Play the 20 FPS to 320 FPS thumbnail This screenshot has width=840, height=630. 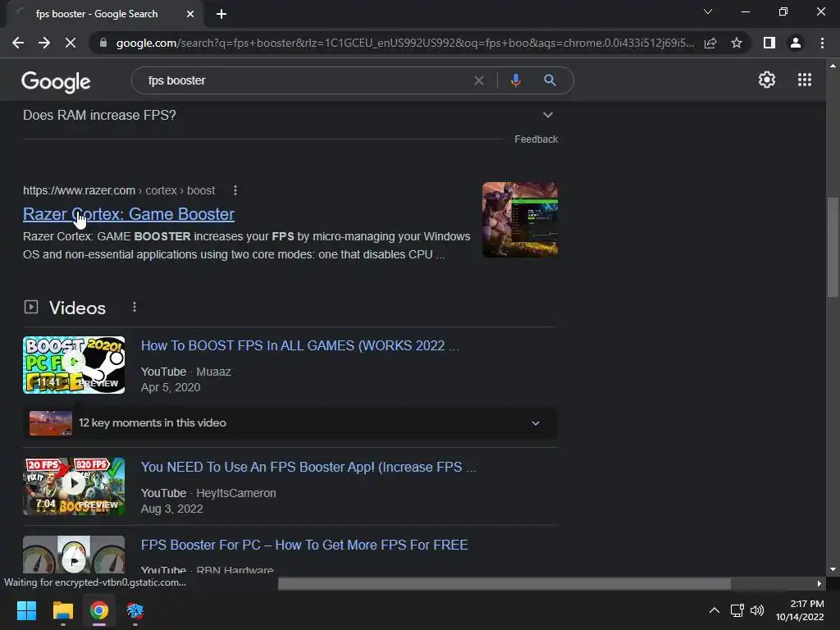74,486
